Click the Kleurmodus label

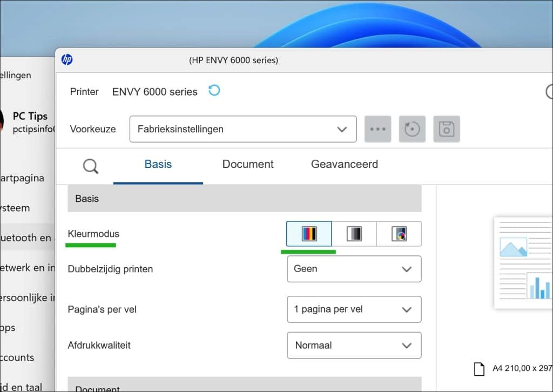click(x=93, y=234)
